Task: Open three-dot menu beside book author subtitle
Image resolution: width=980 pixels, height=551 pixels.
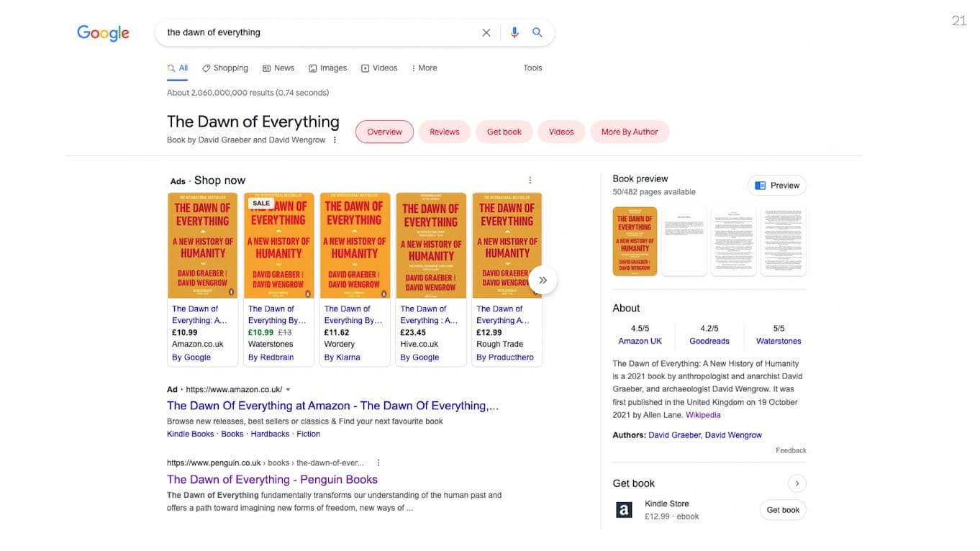Action: coord(335,140)
